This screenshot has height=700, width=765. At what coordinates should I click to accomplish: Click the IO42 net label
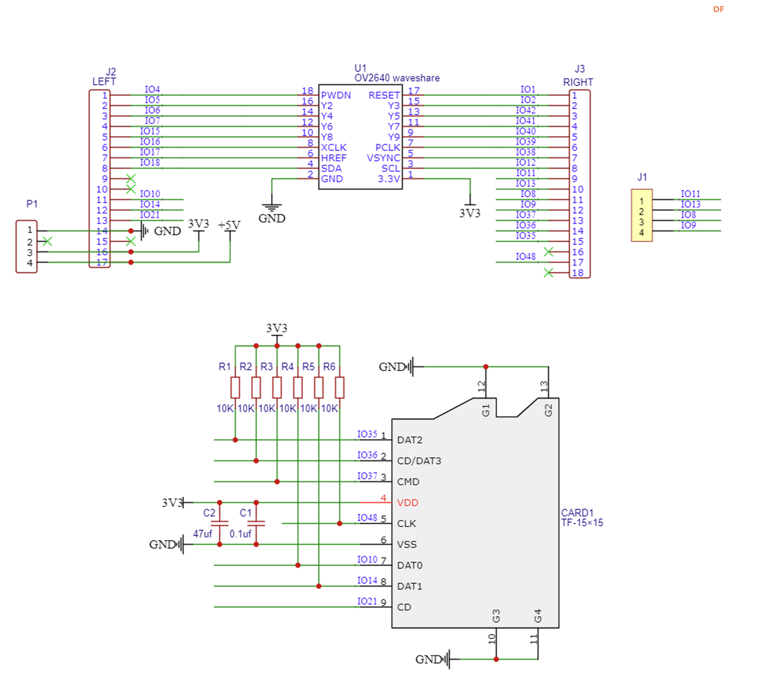click(525, 110)
